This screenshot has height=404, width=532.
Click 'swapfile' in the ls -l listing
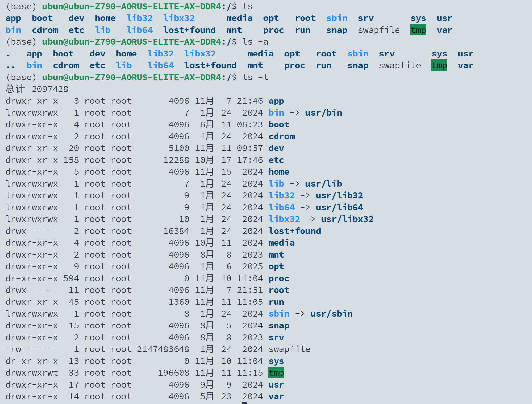coord(289,349)
